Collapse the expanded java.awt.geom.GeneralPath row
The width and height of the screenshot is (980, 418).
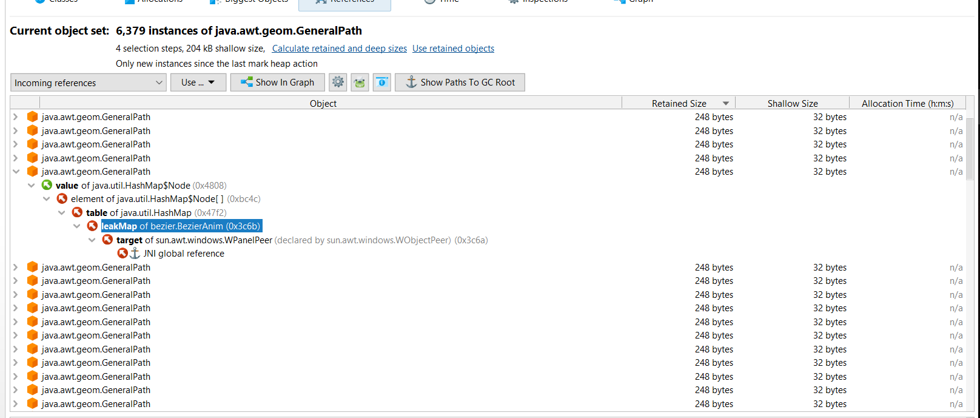(x=16, y=171)
